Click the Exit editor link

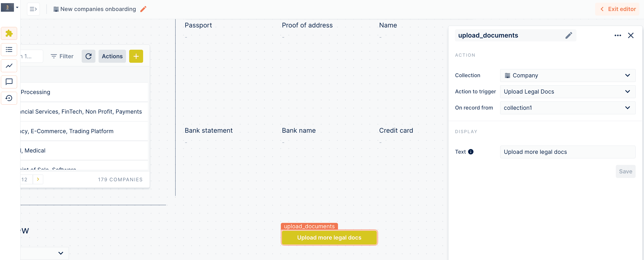(617, 9)
